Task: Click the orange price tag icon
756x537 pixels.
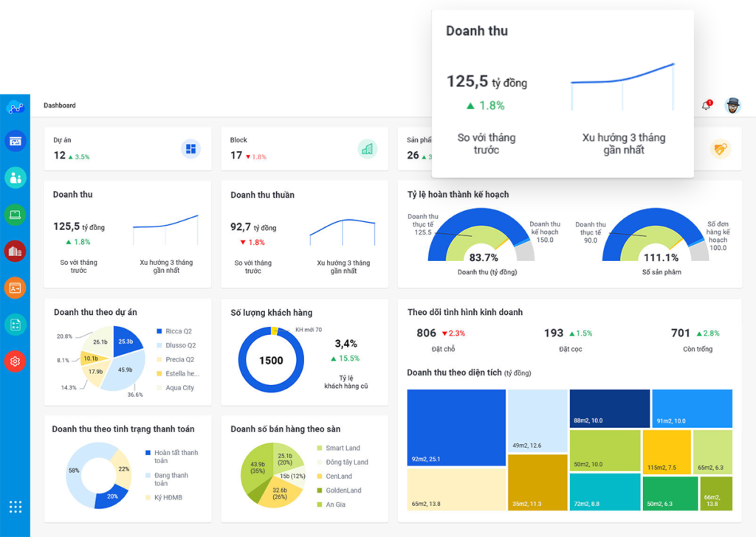Action: click(x=720, y=149)
